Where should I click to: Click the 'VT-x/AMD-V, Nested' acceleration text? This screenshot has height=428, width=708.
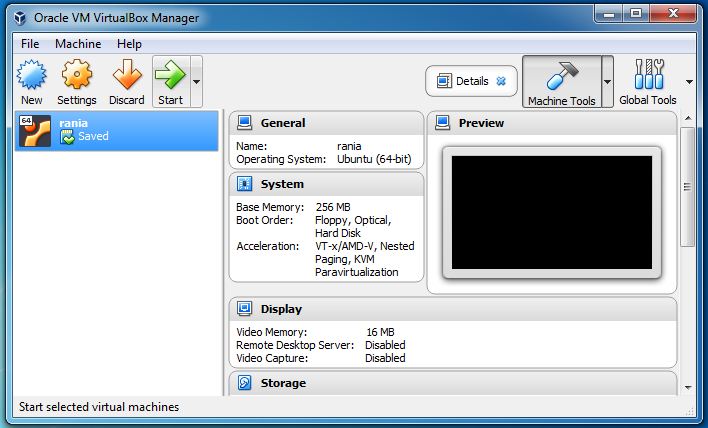click(365, 247)
